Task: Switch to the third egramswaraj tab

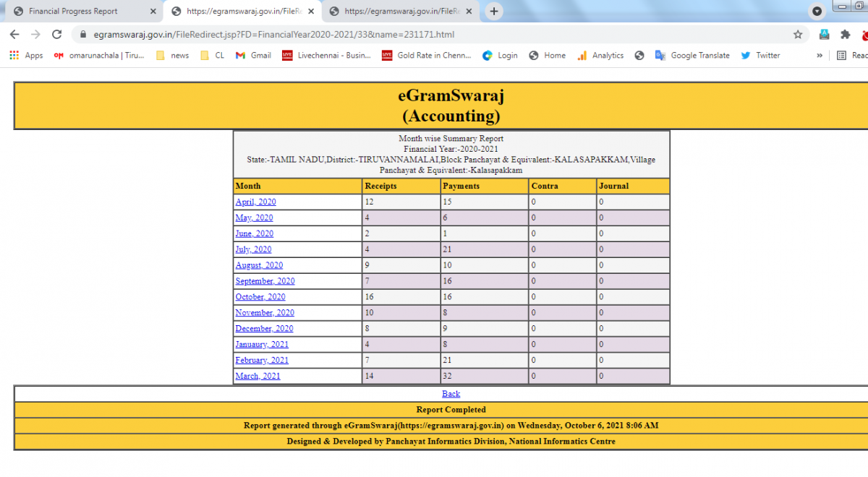Action: (x=394, y=12)
